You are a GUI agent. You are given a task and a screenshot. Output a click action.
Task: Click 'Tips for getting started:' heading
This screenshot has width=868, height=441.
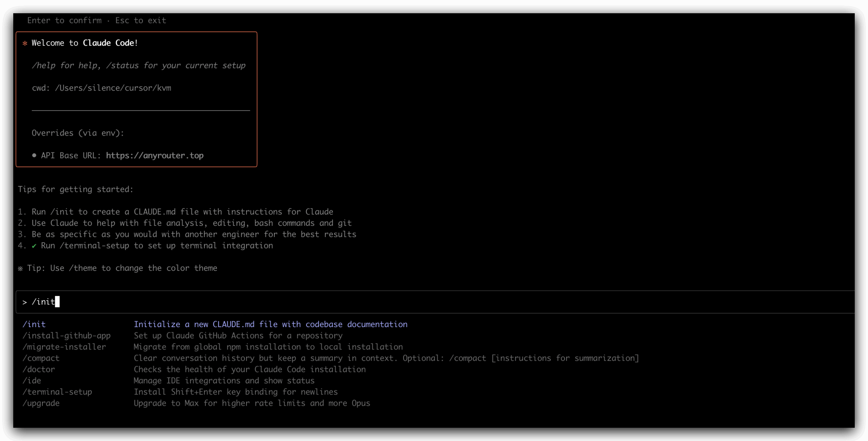(x=76, y=189)
